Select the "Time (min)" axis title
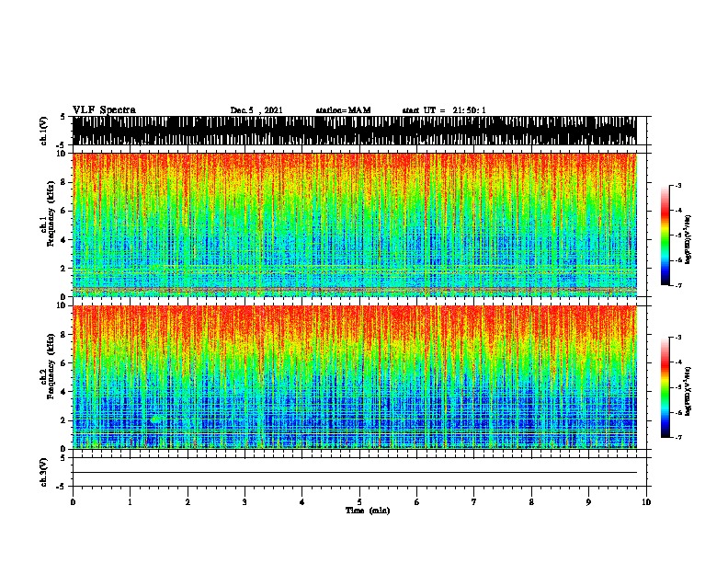The height and width of the screenshot is (563, 728). (x=368, y=511)
